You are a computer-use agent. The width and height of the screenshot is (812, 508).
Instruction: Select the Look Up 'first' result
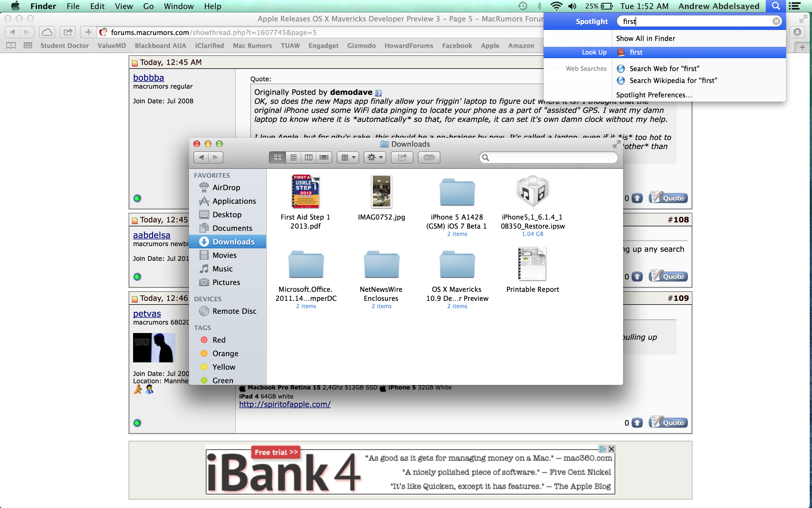click(665, 52)
